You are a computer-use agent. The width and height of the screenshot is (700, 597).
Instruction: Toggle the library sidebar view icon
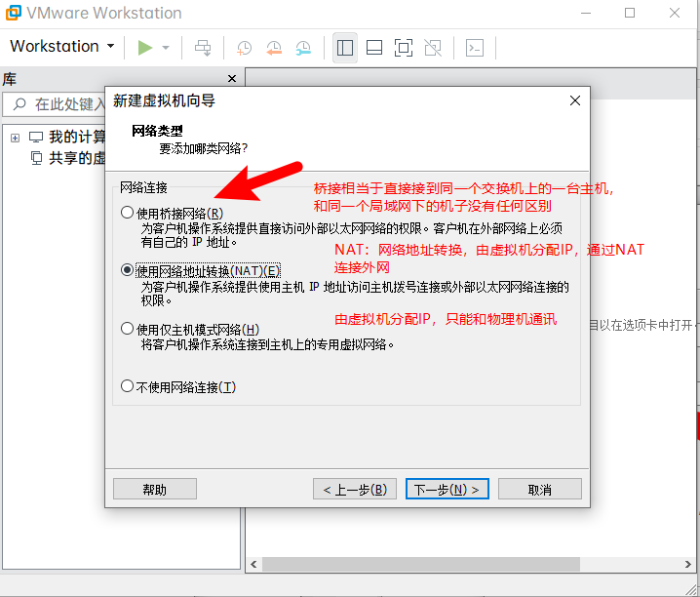[x=345, y=48]
